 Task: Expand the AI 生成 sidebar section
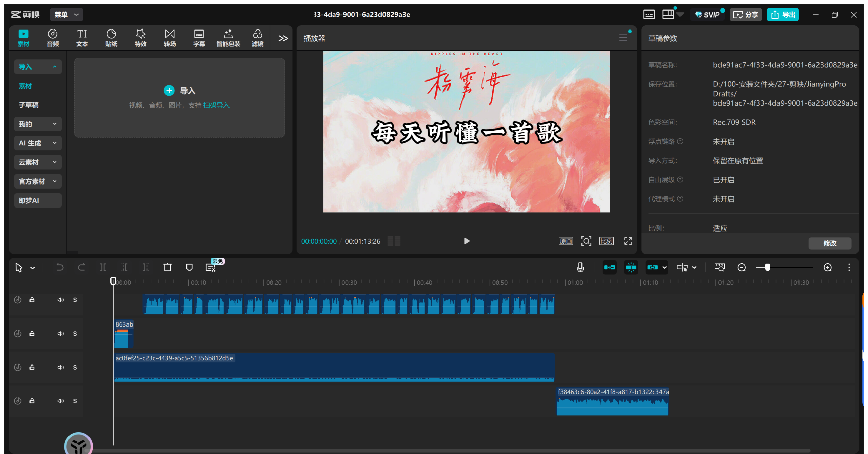click(38, 143)
